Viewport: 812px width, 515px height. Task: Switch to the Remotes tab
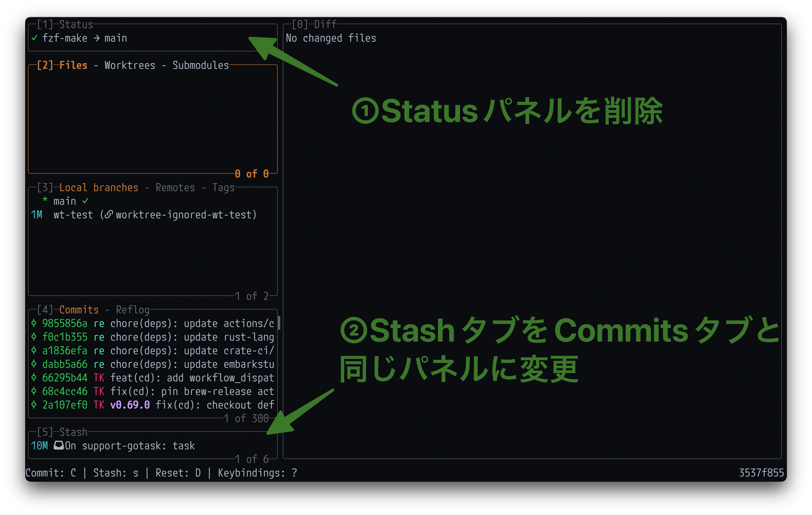[x=175, y=187]
